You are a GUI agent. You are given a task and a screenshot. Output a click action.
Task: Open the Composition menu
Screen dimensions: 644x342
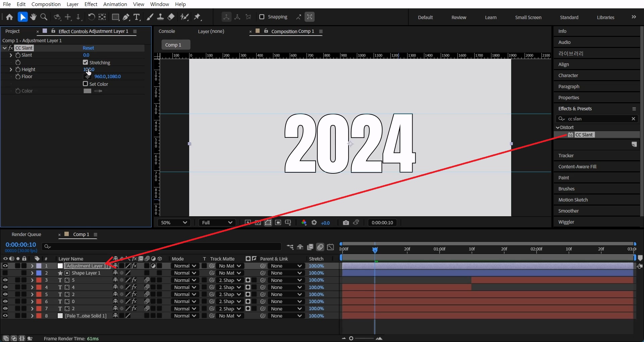[x=46, y=4]
